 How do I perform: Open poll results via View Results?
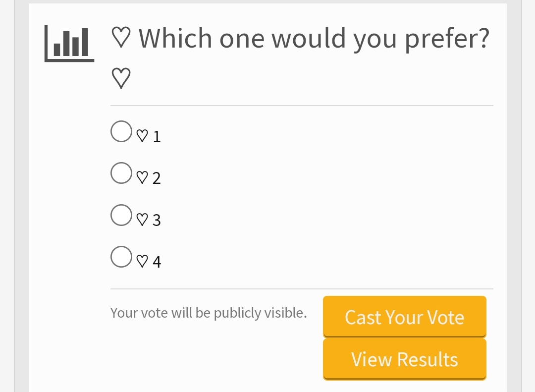tap(405, 359)
